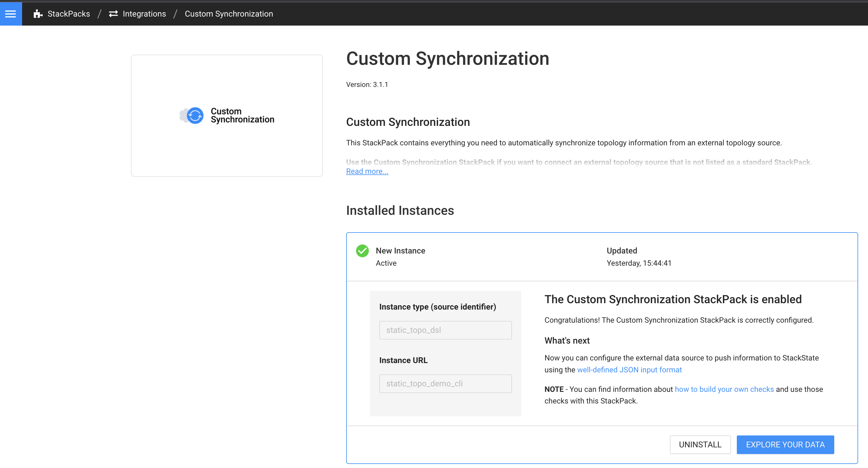
Task: Select the Version: 3.1.1 text
Action: click(367, 85)
